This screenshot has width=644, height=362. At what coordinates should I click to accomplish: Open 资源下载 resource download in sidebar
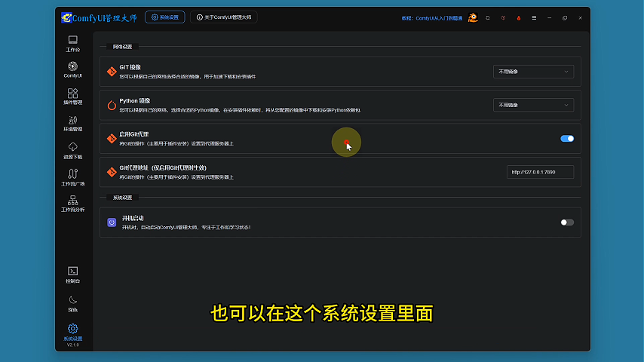(72, 151)
